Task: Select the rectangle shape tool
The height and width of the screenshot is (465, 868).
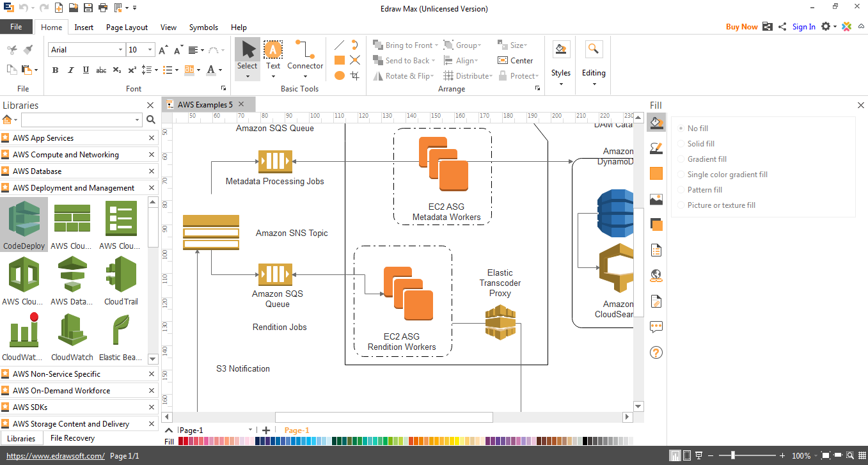Action: [x=340, y=60]
